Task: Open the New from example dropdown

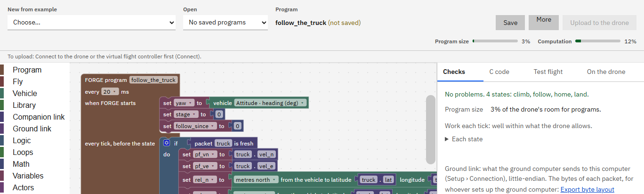Action: 92,22
